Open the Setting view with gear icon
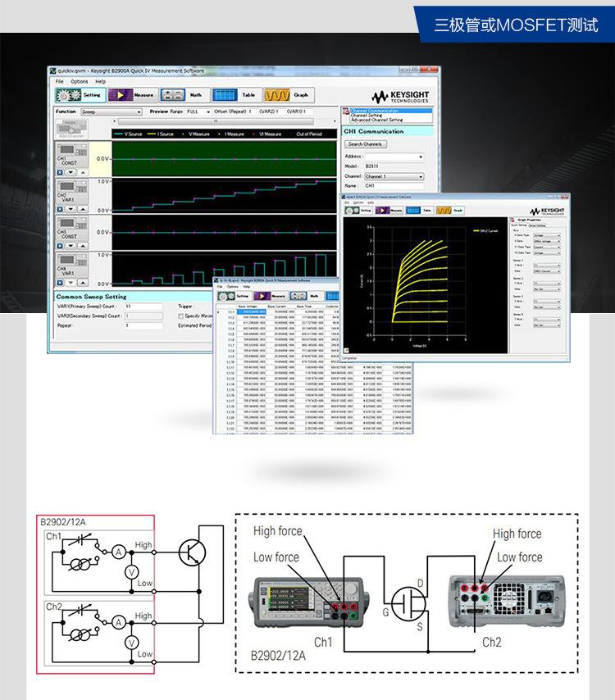The width and height of the screenshot is (615, 700). [x=80, y=95]
